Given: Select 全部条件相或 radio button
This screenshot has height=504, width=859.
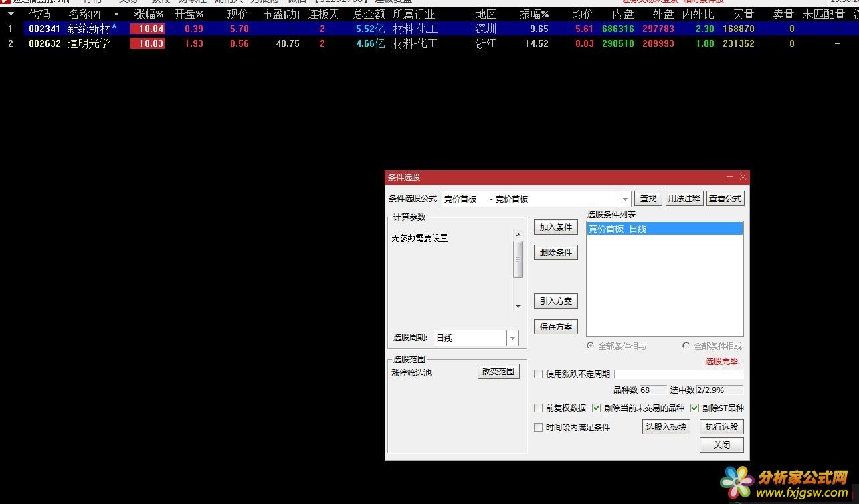Looking at the screenshot, I should (686, 346).
